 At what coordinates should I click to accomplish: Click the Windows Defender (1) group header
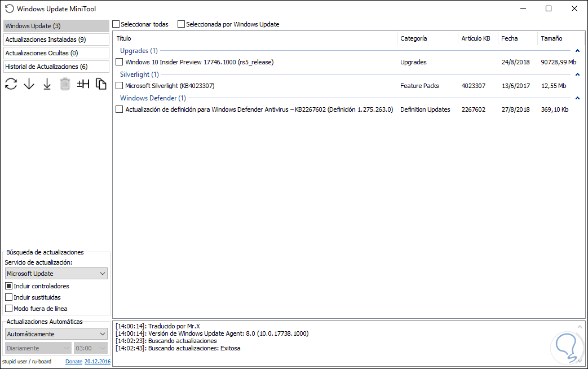pyautogui.click(x=153, y=98)
